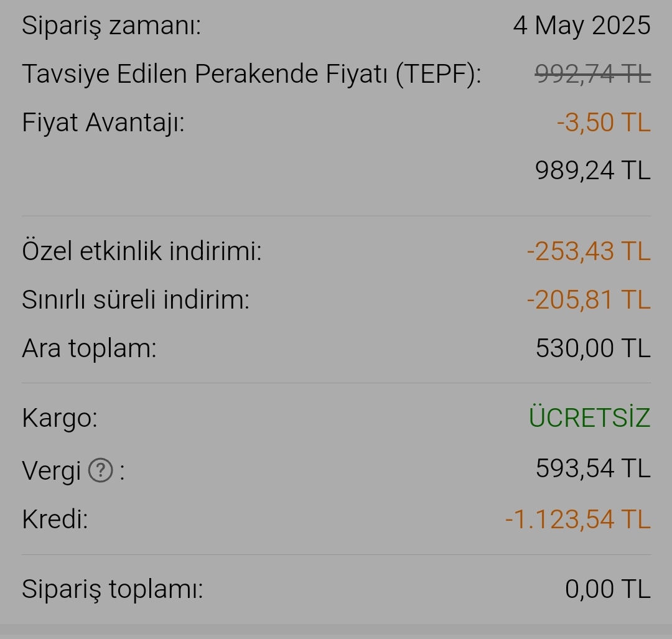Tap the -3,50 TL price advantage amount
Viewport: 672px width, 639px height.
[604, 122]
